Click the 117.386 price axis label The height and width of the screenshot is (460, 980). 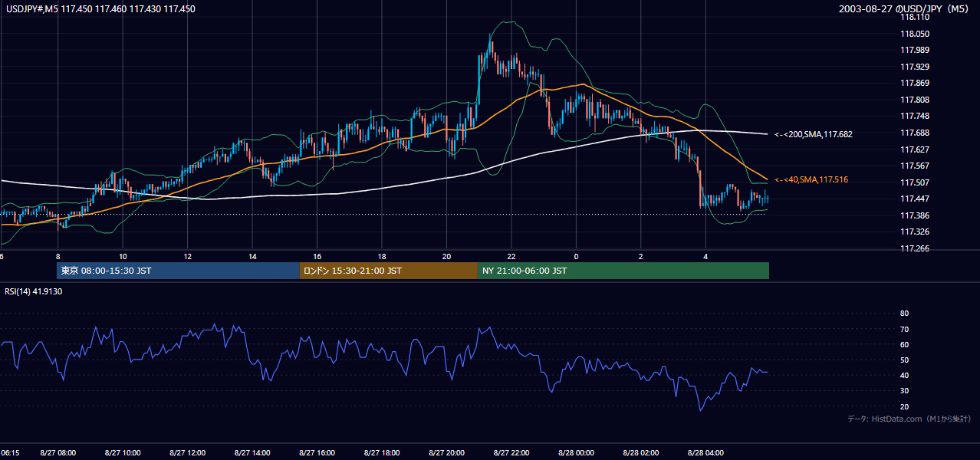914,215
